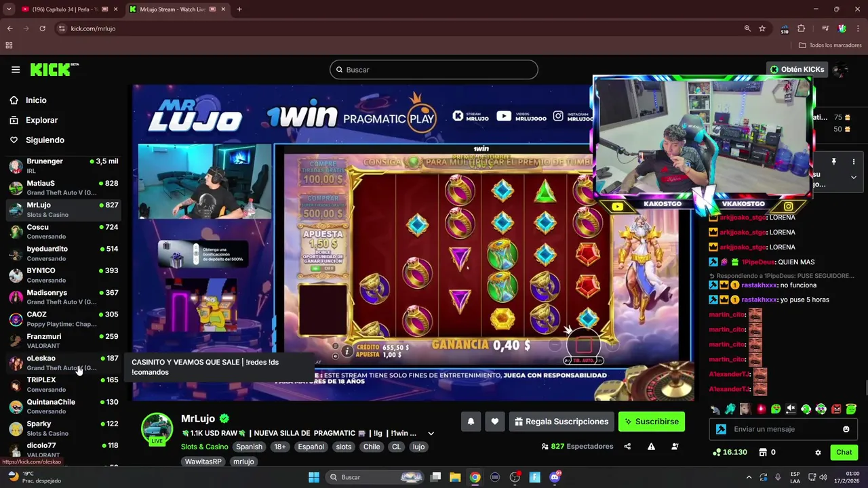Subscribe with the green Suscribirse button
Viewport: 868px width, 488px height.
651,422
